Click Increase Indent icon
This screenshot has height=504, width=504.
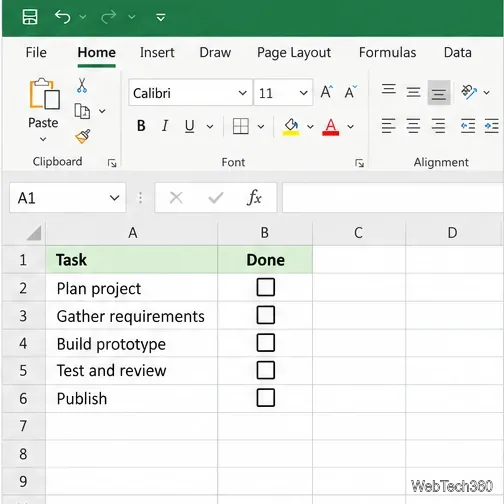492,126
